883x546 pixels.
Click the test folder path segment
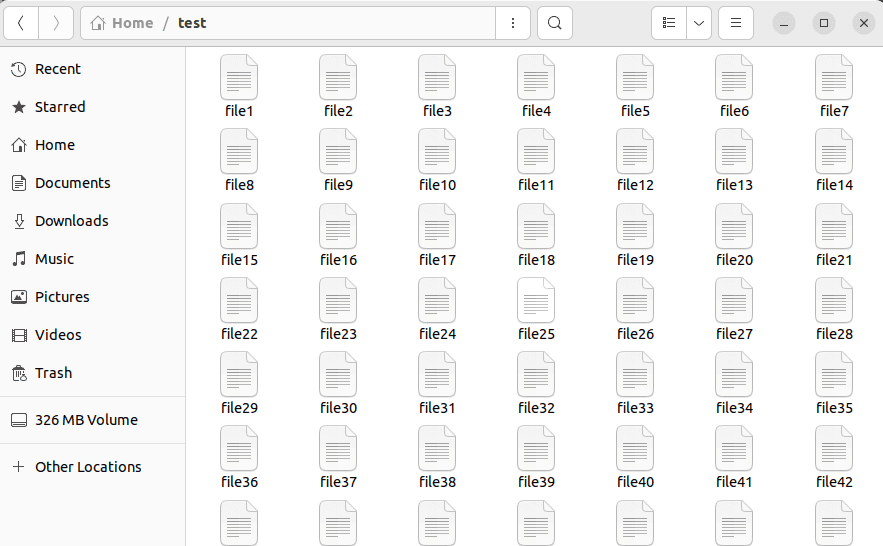192,23
